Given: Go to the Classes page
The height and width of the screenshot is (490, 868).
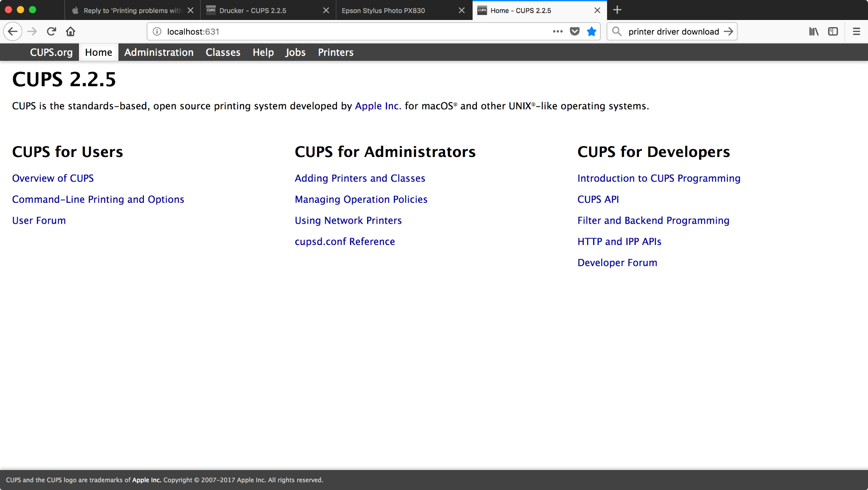Looking at the screenshot, I should point(223,52).
